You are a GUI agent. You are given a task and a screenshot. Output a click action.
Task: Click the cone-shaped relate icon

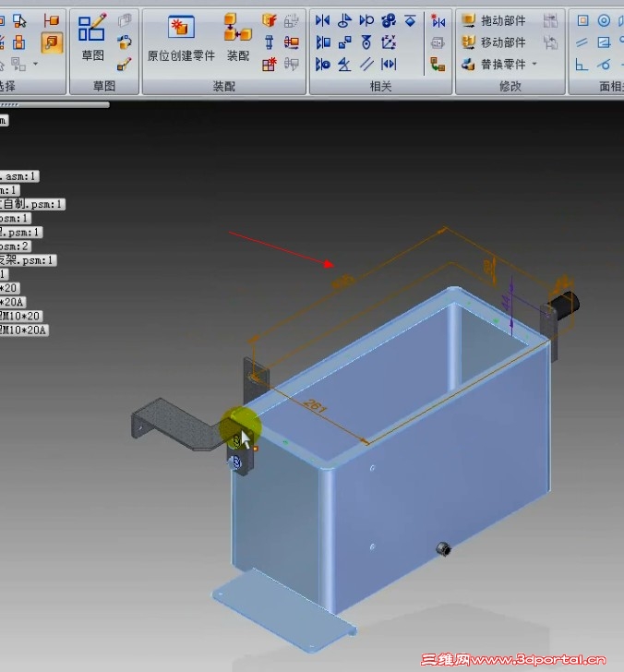[x=366, y=42]
